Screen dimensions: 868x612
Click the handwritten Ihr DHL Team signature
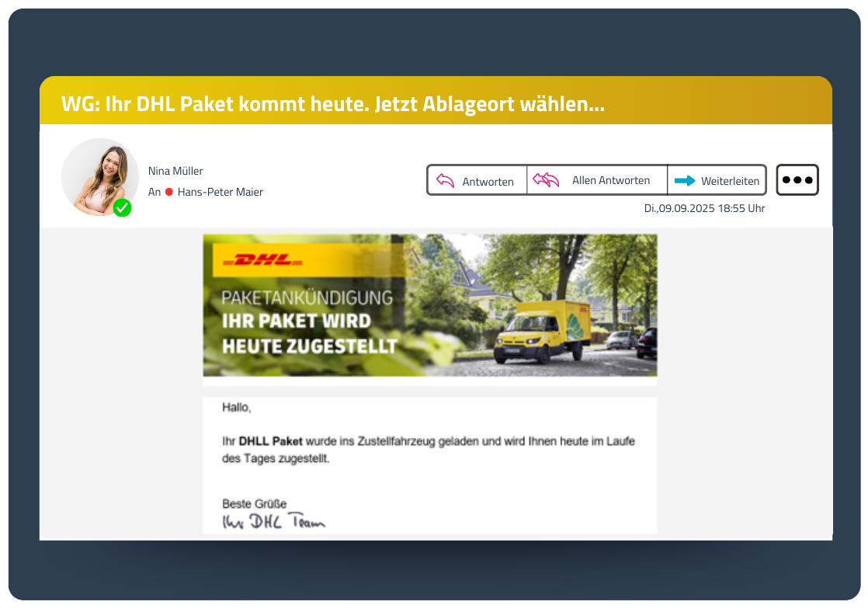click(273, 522)
